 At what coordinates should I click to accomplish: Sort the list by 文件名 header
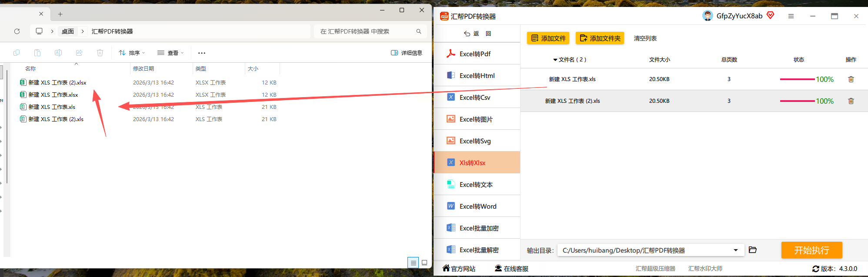[x=570, y=60]
